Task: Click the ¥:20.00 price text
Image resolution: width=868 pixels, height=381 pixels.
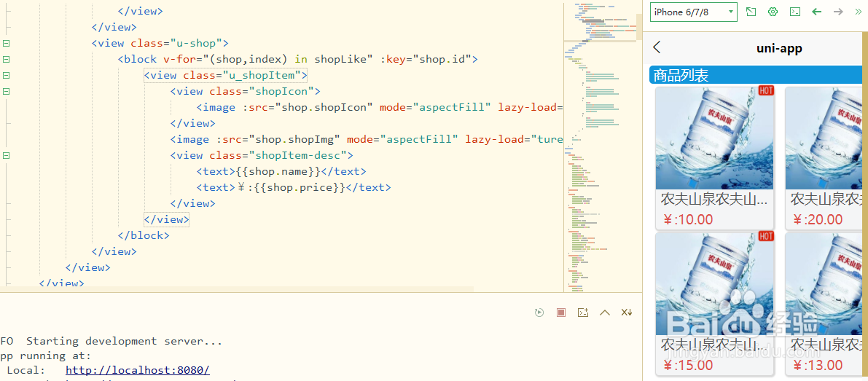Action: point(818,219)
